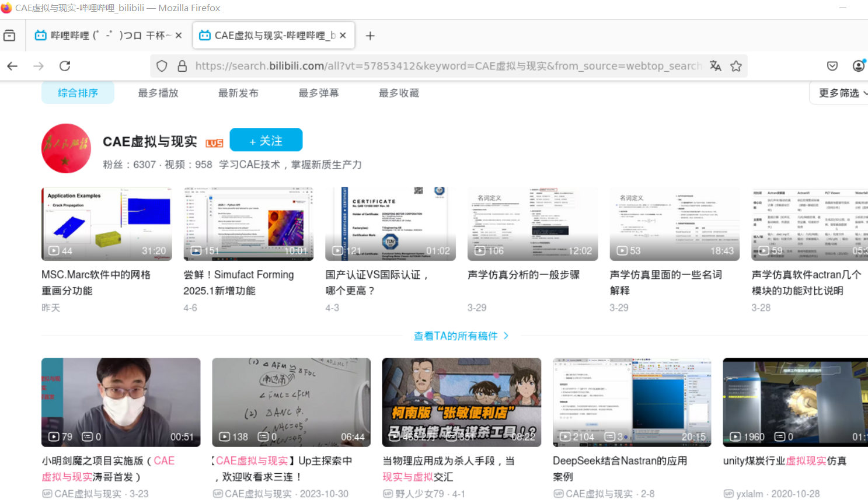
Task: Bookmark this page with the star
Action: (x=736, y=66)
